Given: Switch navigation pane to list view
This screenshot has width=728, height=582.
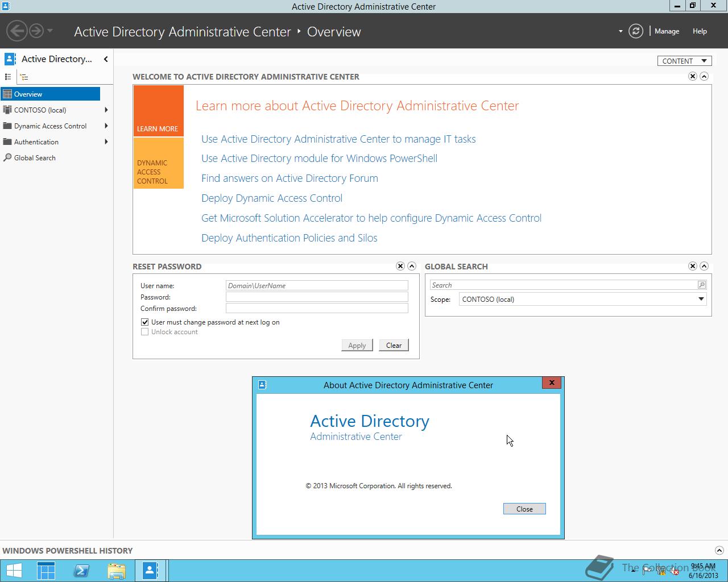Looking at the screenshot, I should pyautogui.click(x=8, y=77).
